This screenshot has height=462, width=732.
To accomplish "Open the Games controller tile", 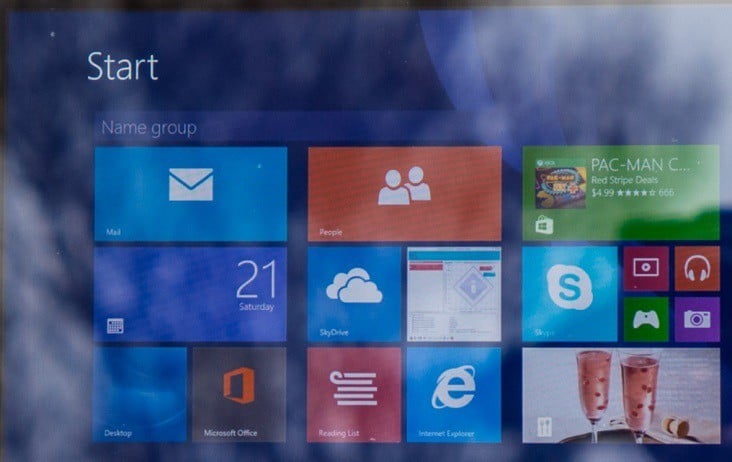I will pos(646,320).
